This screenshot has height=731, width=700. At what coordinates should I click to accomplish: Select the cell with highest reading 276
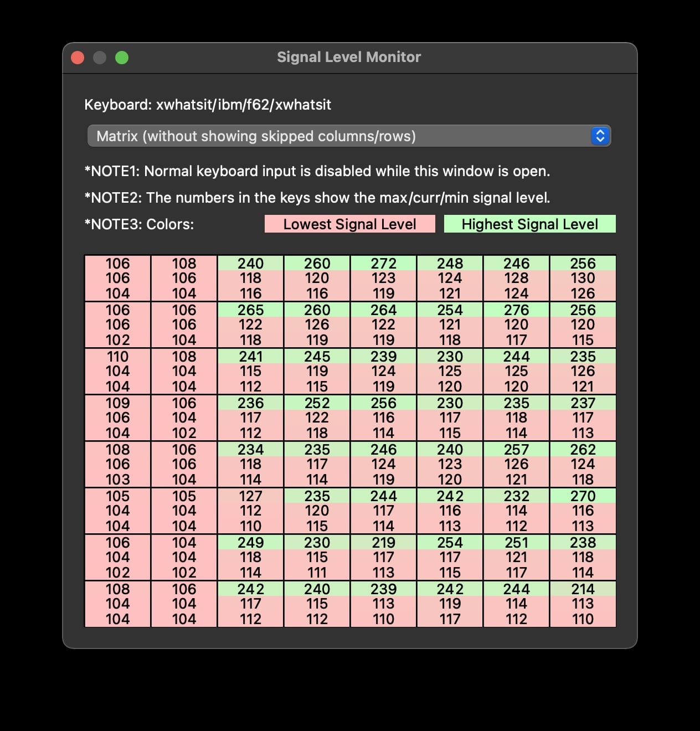(x=517, y=325)
